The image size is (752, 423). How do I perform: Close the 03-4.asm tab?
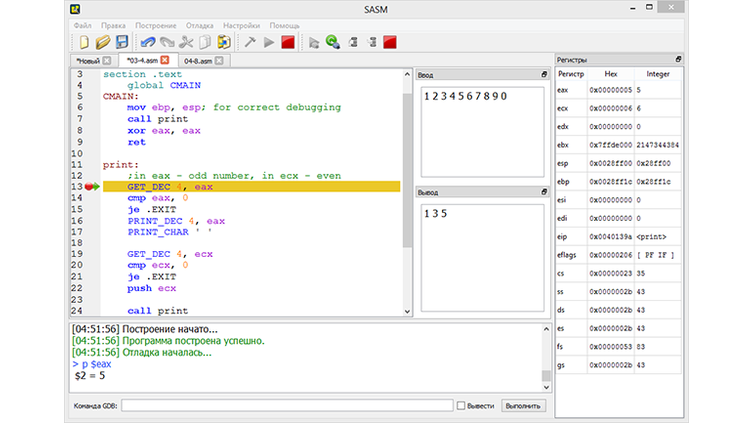[165, 60]
